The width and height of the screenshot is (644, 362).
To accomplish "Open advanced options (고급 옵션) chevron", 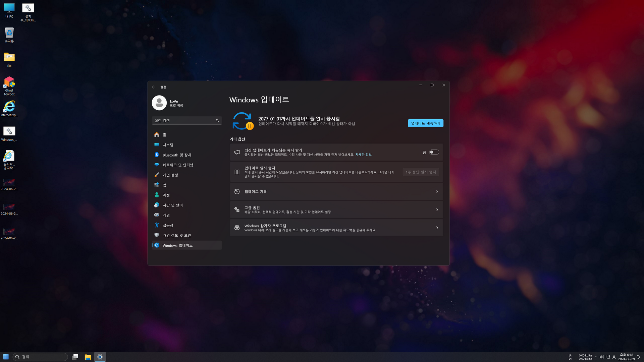I will click(x=437, y=210).
